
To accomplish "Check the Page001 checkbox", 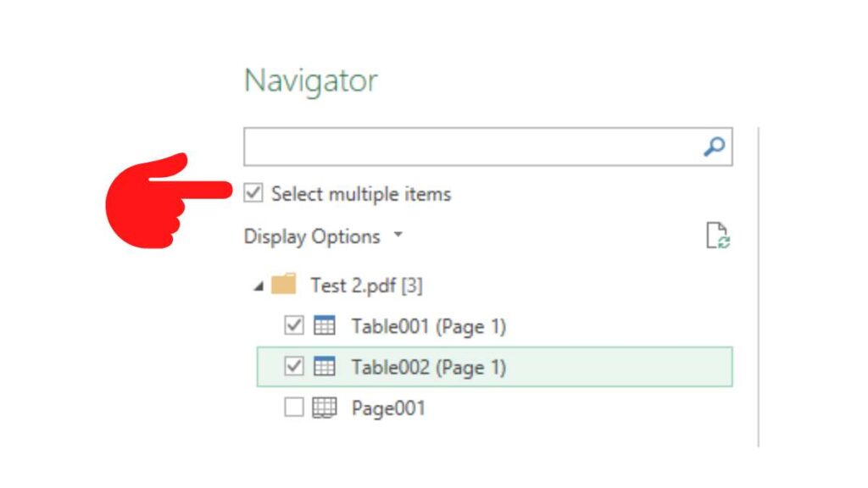I will pyautogui.click(x=292, y=408).
